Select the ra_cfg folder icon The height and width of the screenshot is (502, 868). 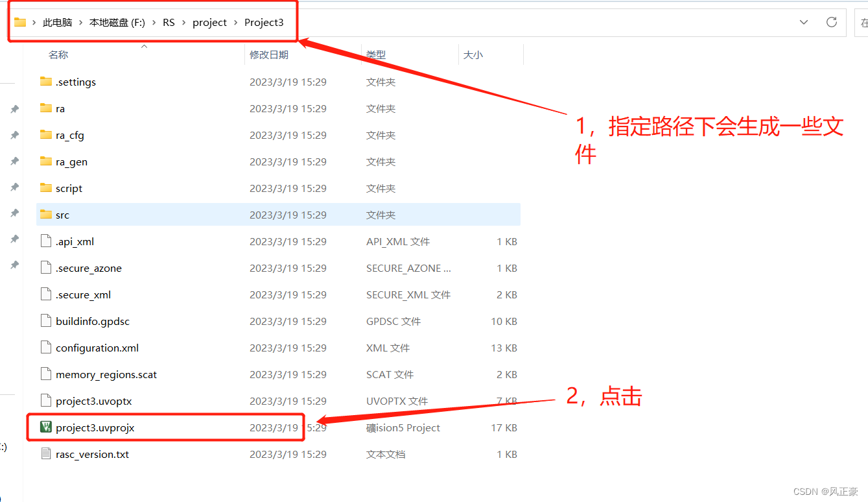[x=45, y=135]
